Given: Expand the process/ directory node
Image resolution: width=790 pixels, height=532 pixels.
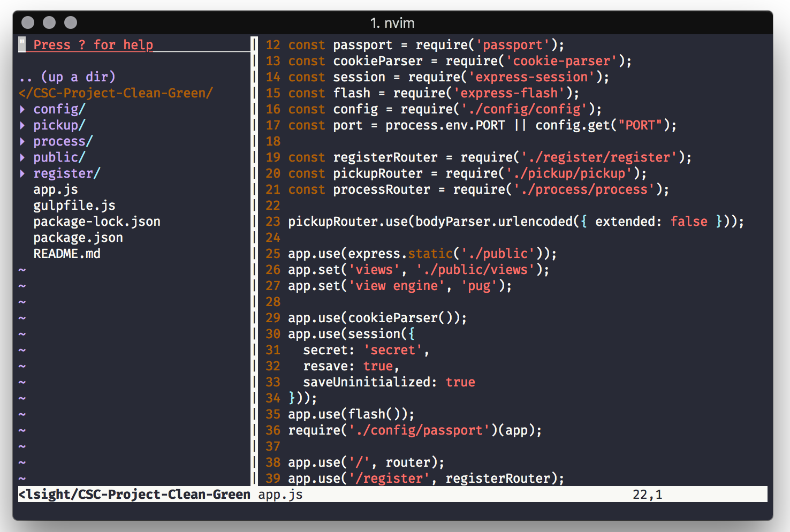Looking at the screenshot, I should (63, 141).
